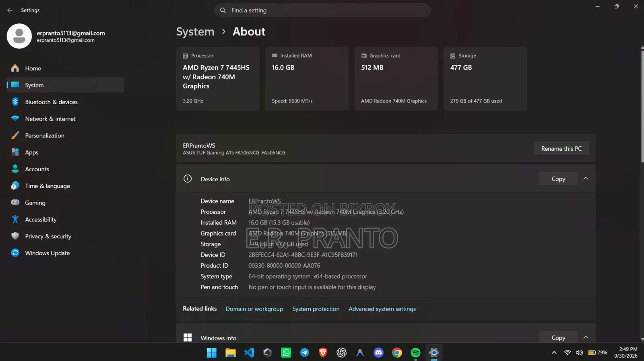Copy the Windows info details
Viewport: 644px width, 361px height.
coord(558,337)
